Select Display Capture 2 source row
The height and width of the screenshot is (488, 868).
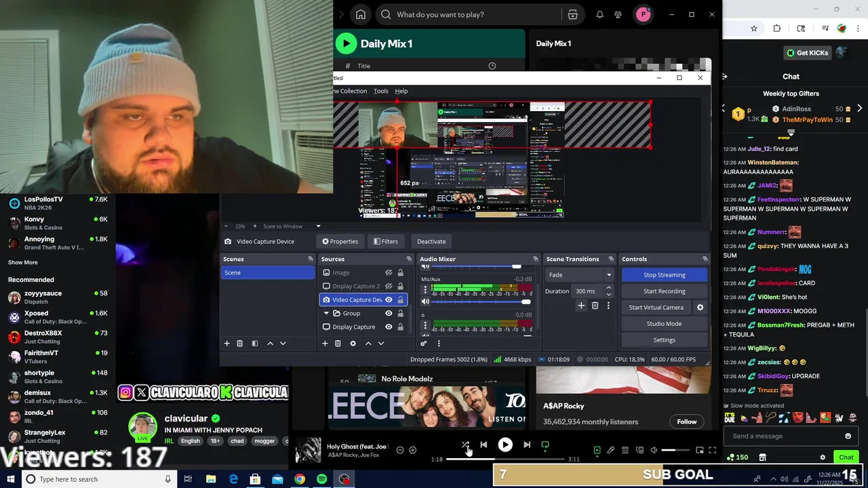(x=363, y=286)
